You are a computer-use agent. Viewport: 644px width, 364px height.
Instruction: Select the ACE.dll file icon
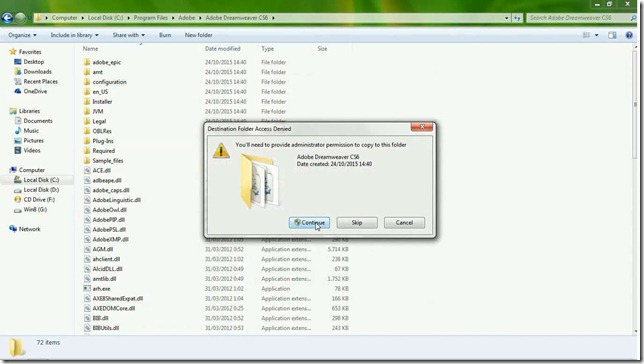(x=87, y=171)
